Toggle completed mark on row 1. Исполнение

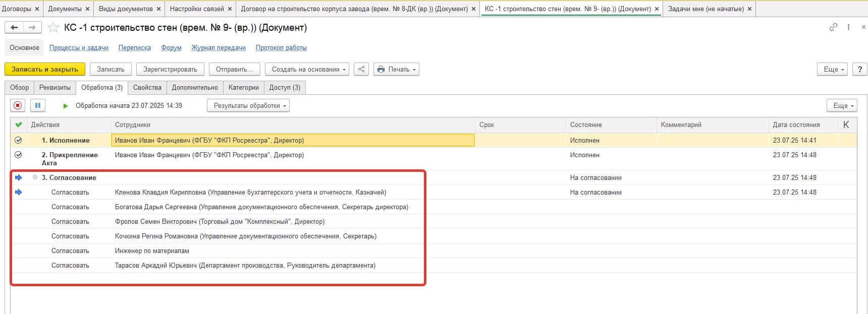[x=19, y=140]
